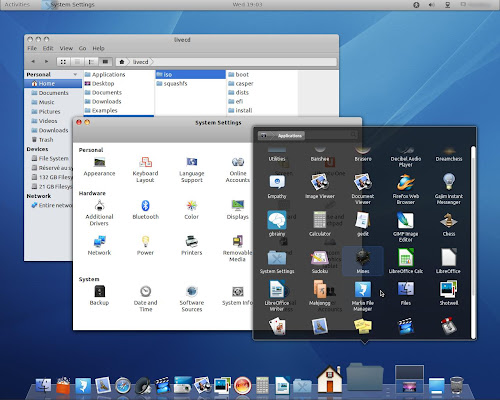Switch file manager to icon view
500x400 pixels.
pos(63,62)
